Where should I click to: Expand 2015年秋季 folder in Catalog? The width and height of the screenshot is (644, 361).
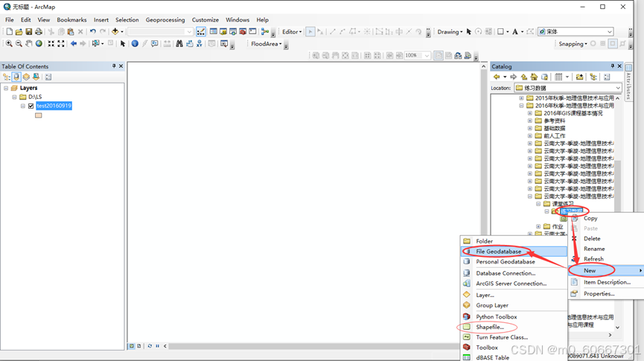coord(522,98)
